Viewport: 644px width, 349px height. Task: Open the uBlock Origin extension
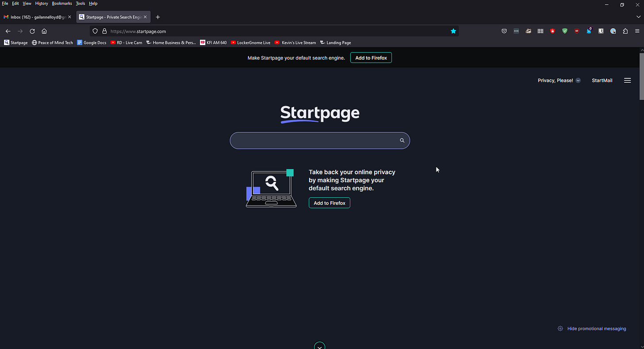(577, 31)
